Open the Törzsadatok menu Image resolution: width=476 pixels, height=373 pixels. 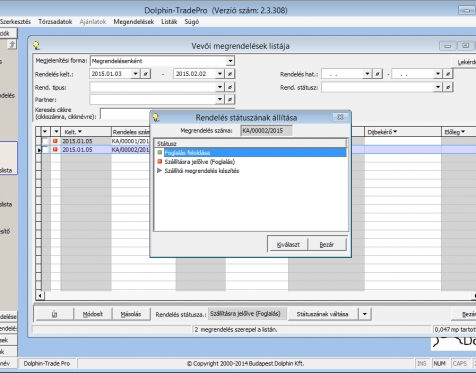point(55,22)
